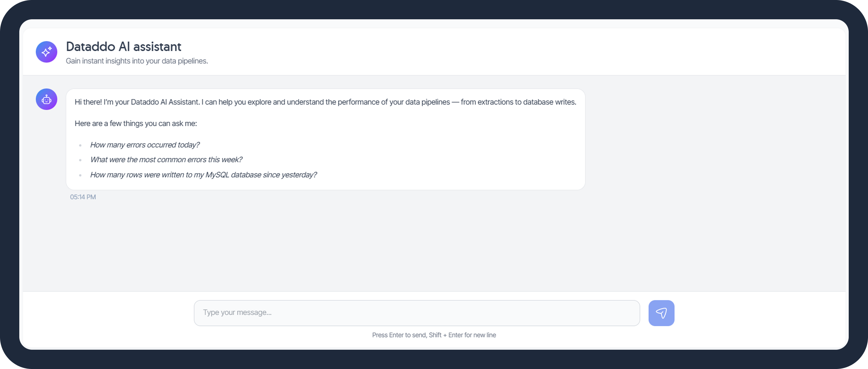Click the "Press Enter to send" hint text
The width and height of the screenshot is (868, 369).
click(x=434, y=335)
